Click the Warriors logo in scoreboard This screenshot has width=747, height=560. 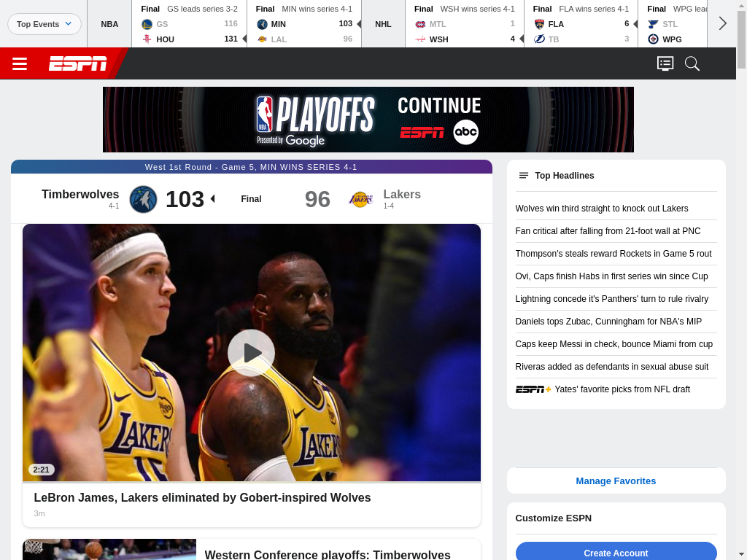click(147, 24)
